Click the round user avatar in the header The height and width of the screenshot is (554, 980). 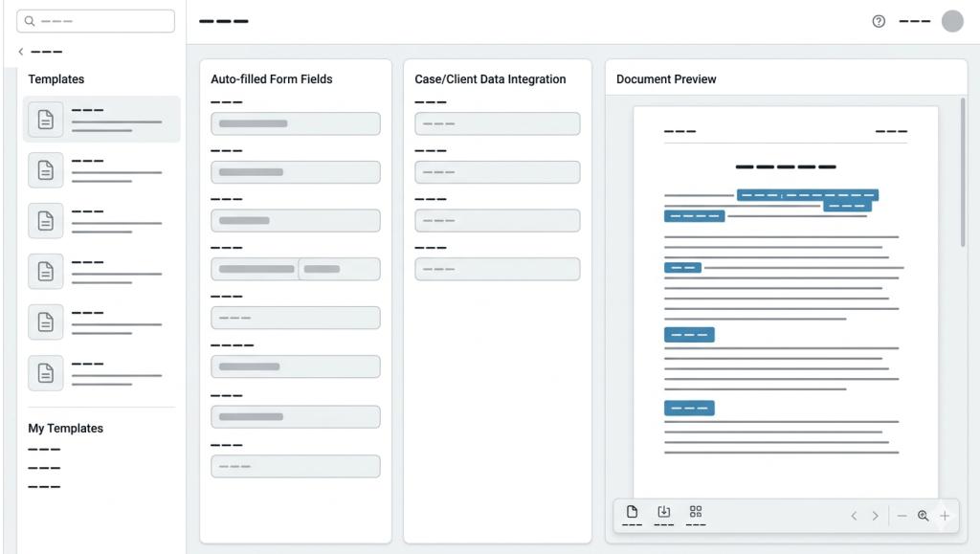tap(952, 21)
